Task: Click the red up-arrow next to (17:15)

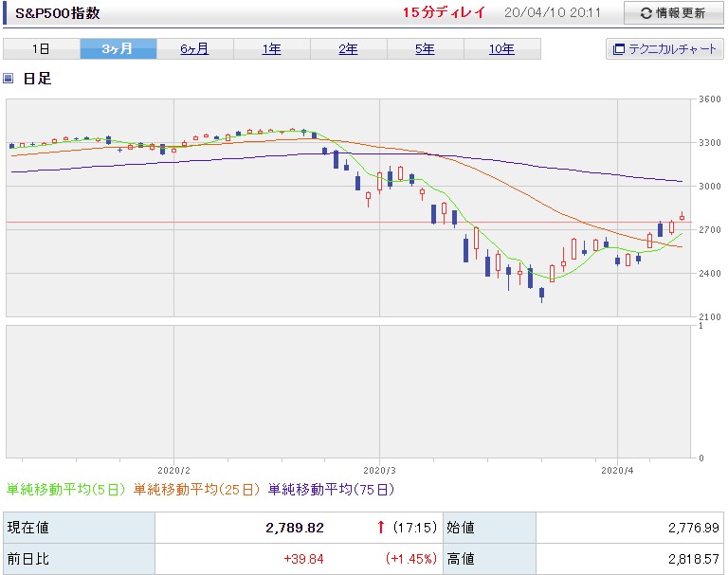Action: pos(381,527)
